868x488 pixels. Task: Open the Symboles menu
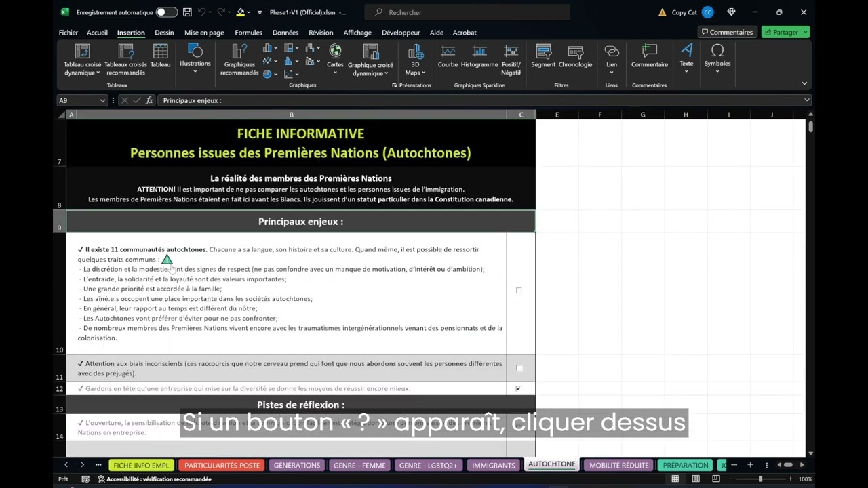(717, 58)
